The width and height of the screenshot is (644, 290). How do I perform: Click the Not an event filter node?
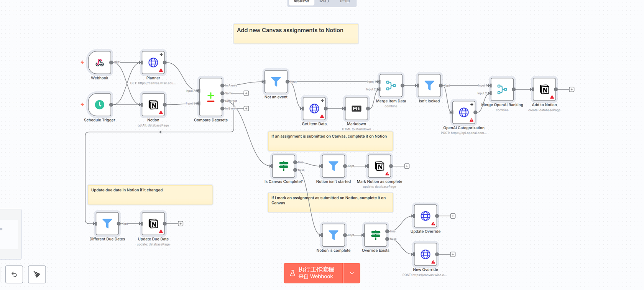point(276,82)
